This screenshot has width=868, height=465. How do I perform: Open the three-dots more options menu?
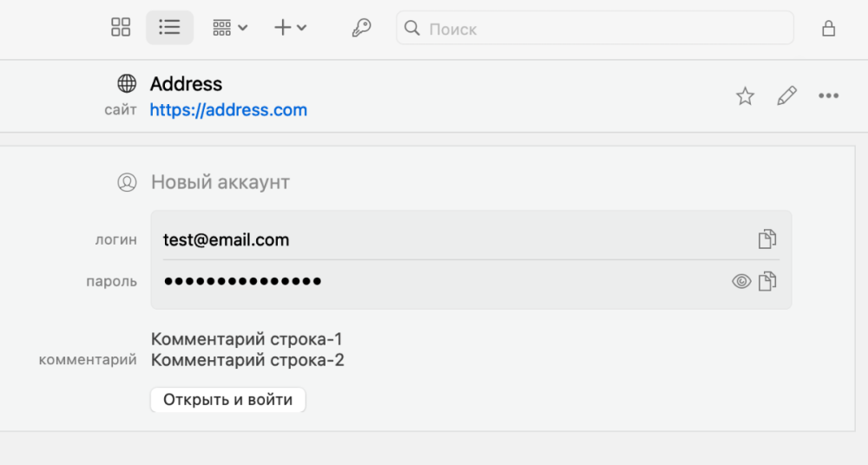[x=829, y=95]
